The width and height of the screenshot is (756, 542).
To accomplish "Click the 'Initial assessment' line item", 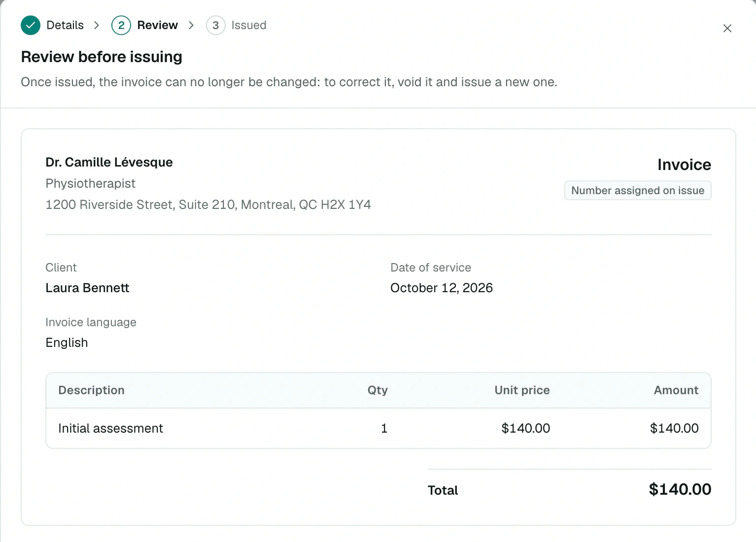I will click(x=110, y=429).
